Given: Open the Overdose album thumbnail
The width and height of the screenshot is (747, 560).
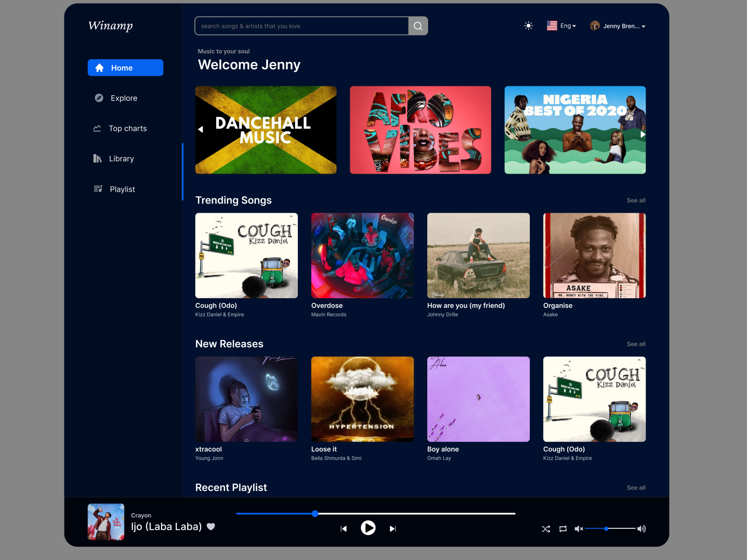Looking at the screenshot, I should (x=362, y=255).
